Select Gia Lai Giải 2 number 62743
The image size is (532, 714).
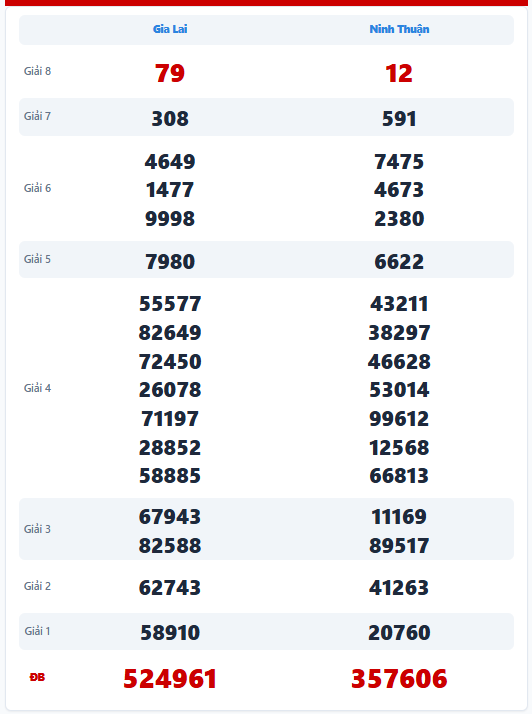click(170, 587)
